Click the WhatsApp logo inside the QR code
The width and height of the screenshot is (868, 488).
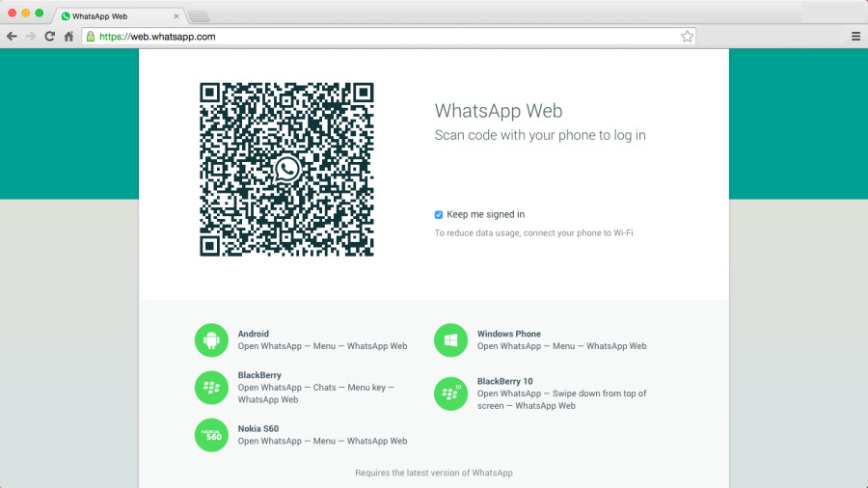click(286, 170)
